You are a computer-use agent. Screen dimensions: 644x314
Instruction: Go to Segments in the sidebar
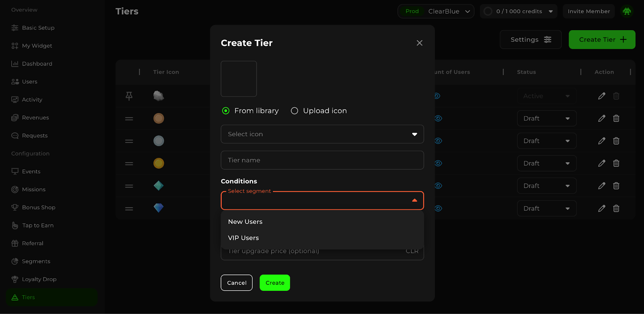(x=36, y=261)
